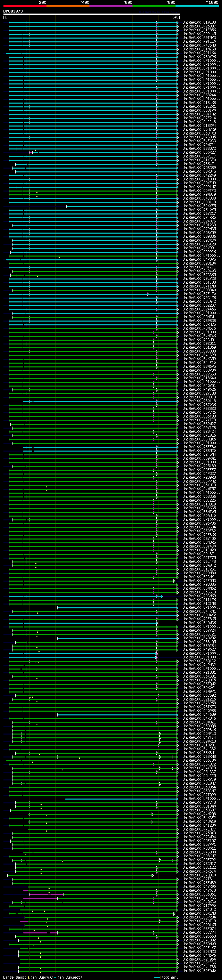Select hit UniRef100_Q6DIV0
Screen dimensions: 222x980
(x=199, y=110)
